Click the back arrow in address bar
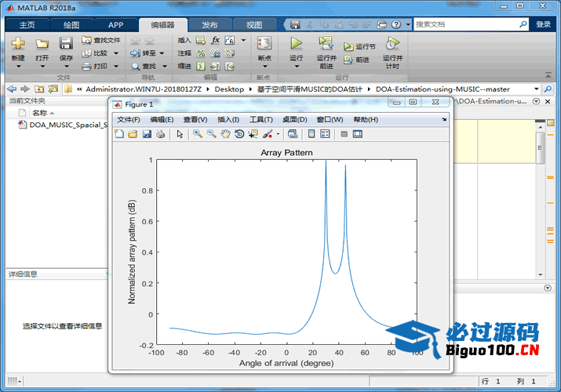The image size is (561, 392). (12, 89)
